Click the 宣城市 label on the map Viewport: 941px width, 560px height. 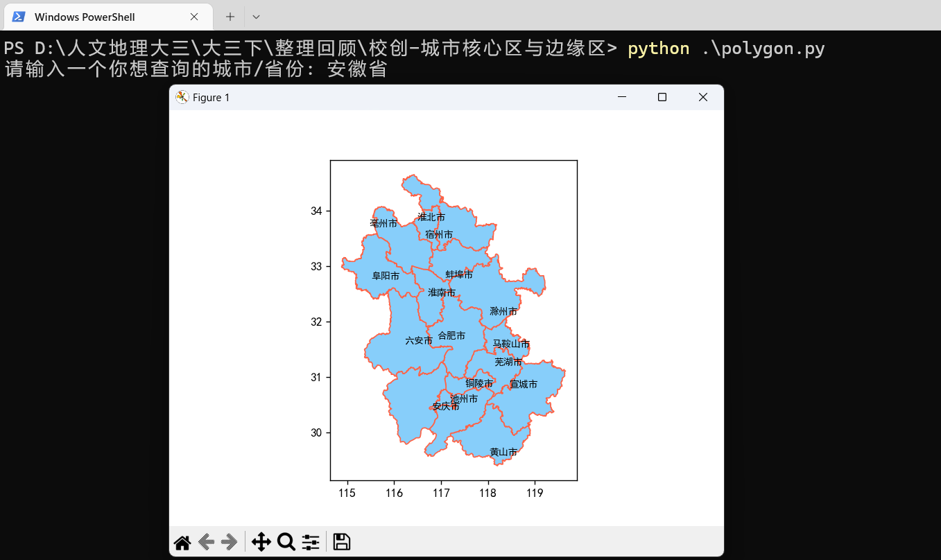pos(524,384)
